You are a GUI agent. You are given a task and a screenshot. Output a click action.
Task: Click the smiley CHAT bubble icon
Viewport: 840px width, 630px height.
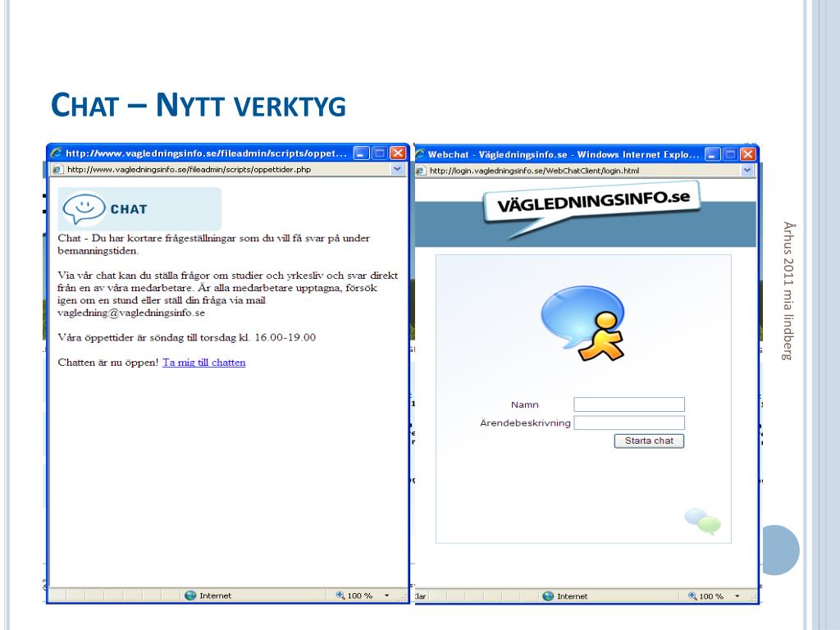point(84,209)
